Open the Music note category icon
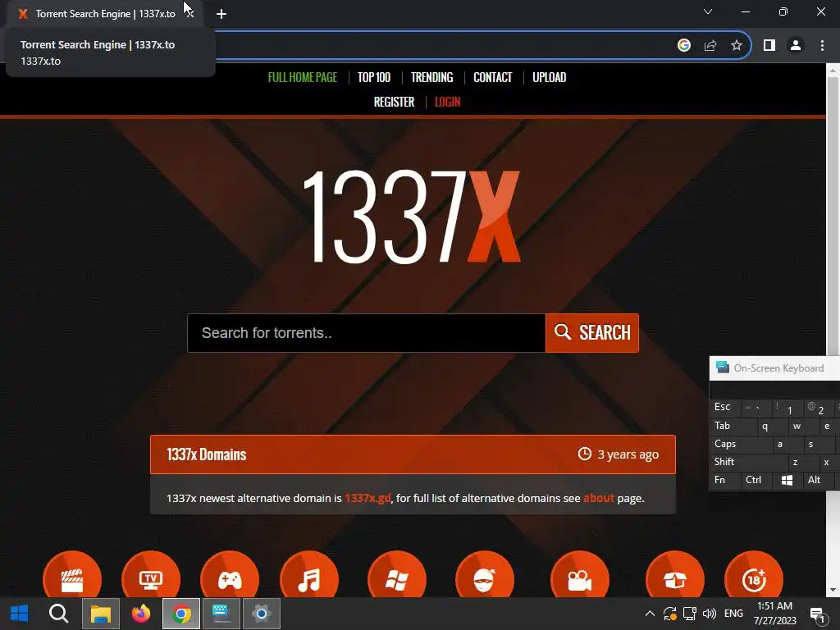Viewport: 840px width, 630px height. pyautogui.click(x=309, y=576)
